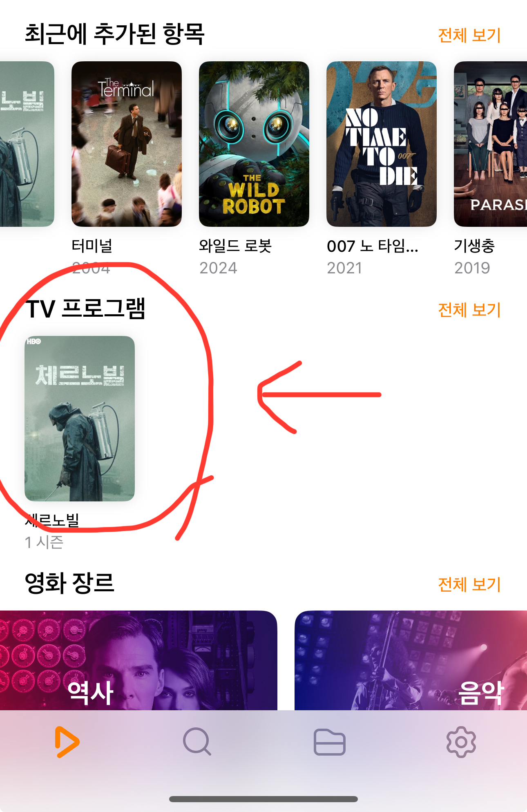527x812 pixels.
Task: Open the folder library tab
Action: (x=330, y=742)
